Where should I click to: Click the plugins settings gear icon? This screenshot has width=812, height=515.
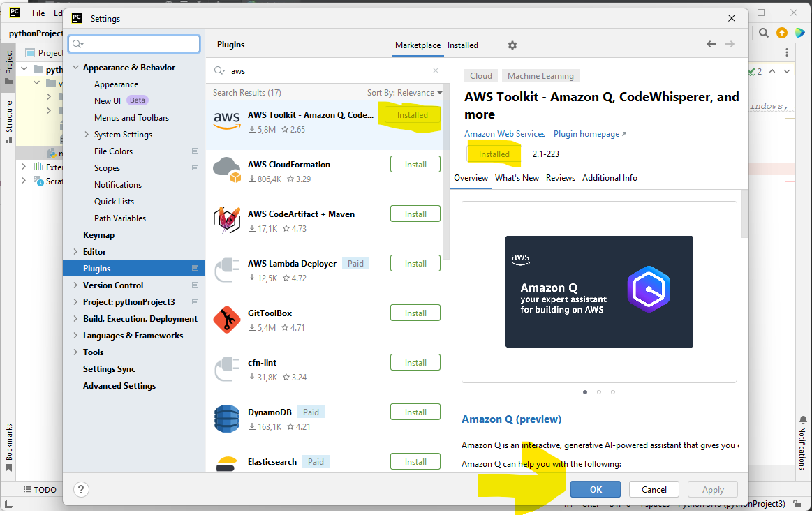click(512, 45)
